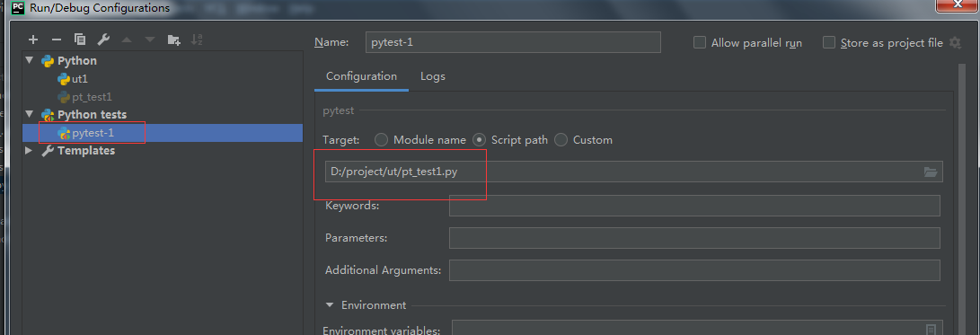Click the Python tests group label

(x=92, y=114)
